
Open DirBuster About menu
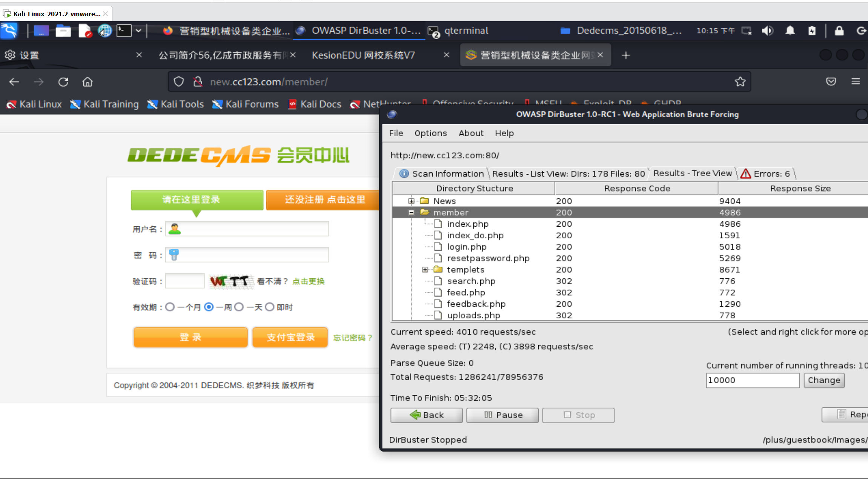pyautogui.click(x=471, y=133)
